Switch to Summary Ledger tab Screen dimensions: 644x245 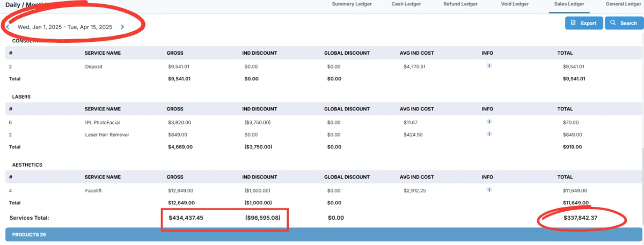click(352, 4)
